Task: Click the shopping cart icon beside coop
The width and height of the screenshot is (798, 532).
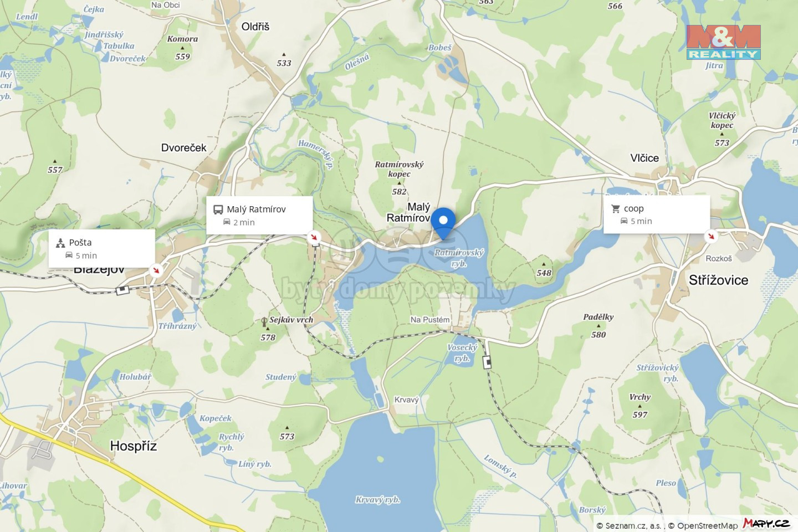Action: tap(616, 209)
